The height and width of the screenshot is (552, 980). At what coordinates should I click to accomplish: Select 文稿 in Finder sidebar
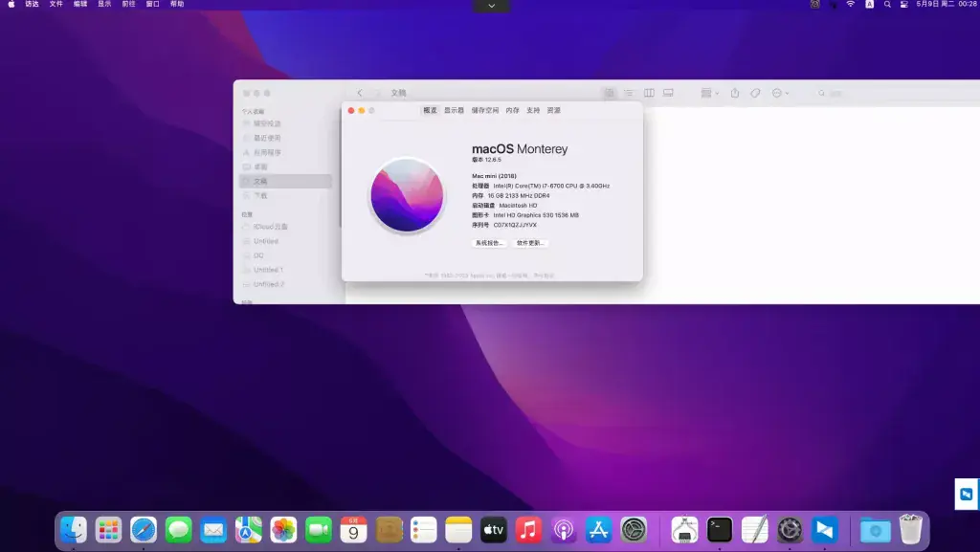tap(285, 181)
